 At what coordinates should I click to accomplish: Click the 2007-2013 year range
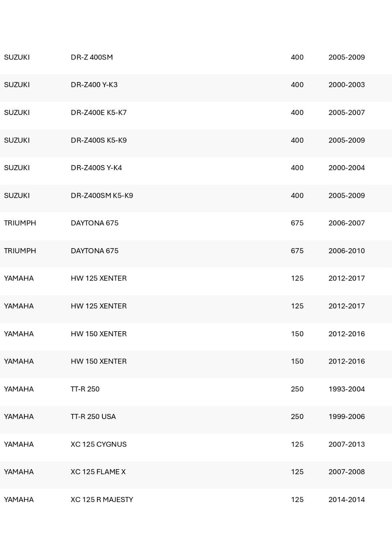(x=347, y=444)
